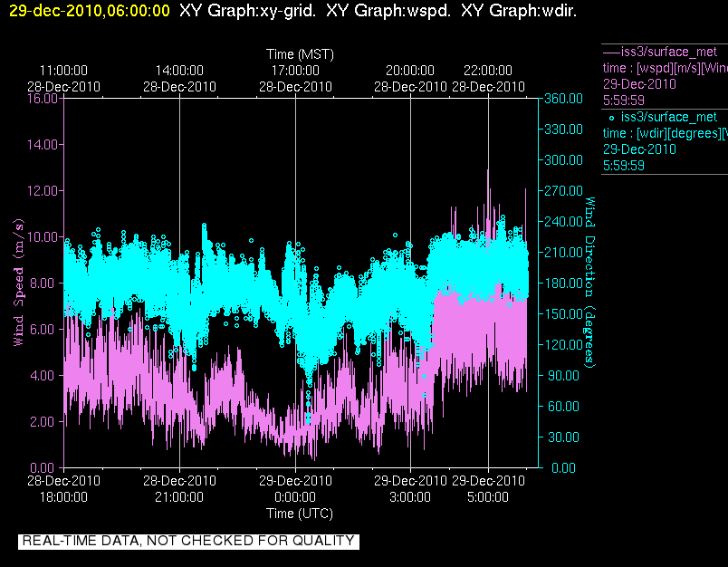
Task: Click the 180.00 wind direction tick label
Action: 563,283
